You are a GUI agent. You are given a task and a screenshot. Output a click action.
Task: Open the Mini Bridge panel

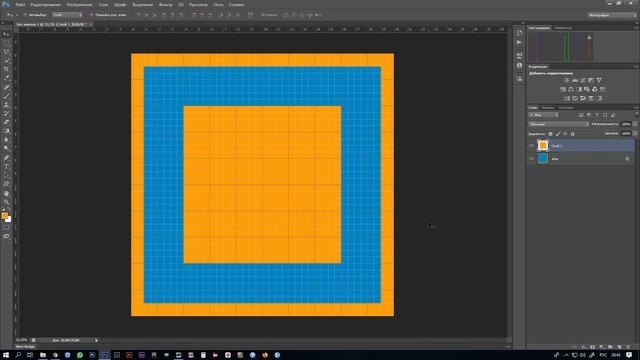click(25, 347)
